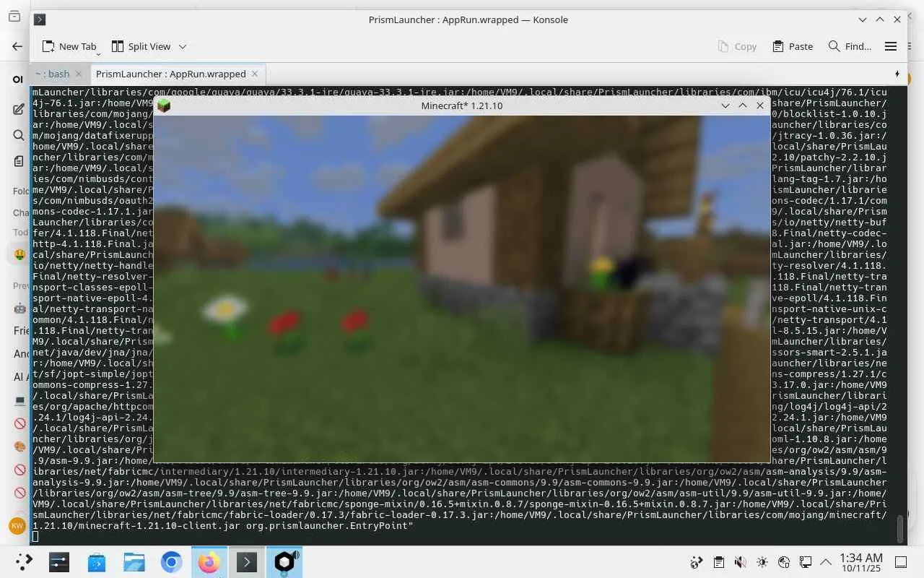This screenshot has width=924, height=578.
Task: Click the Konsole terminal scrollbar handle
Action: pos(900,529)
